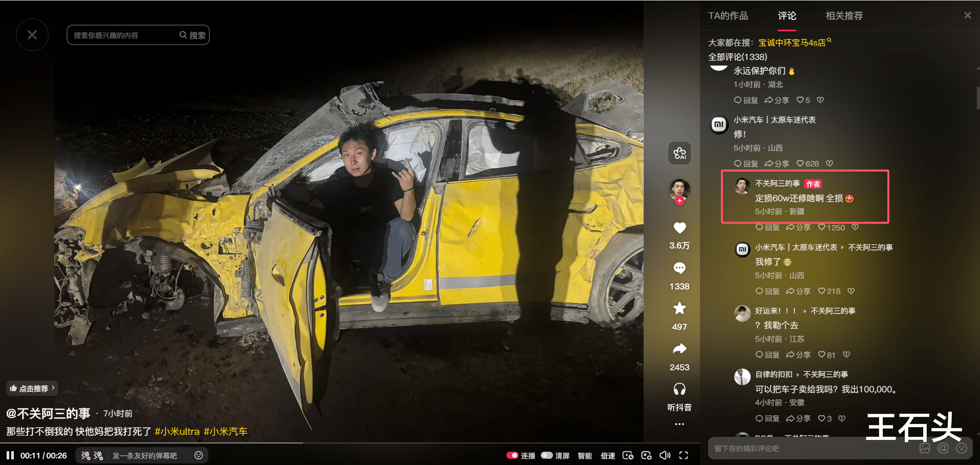Open the 小米汽车丨太原车迷代表 avatar beside 修！
The width and height of the screenshot is (980, 465).
point(719,124)
